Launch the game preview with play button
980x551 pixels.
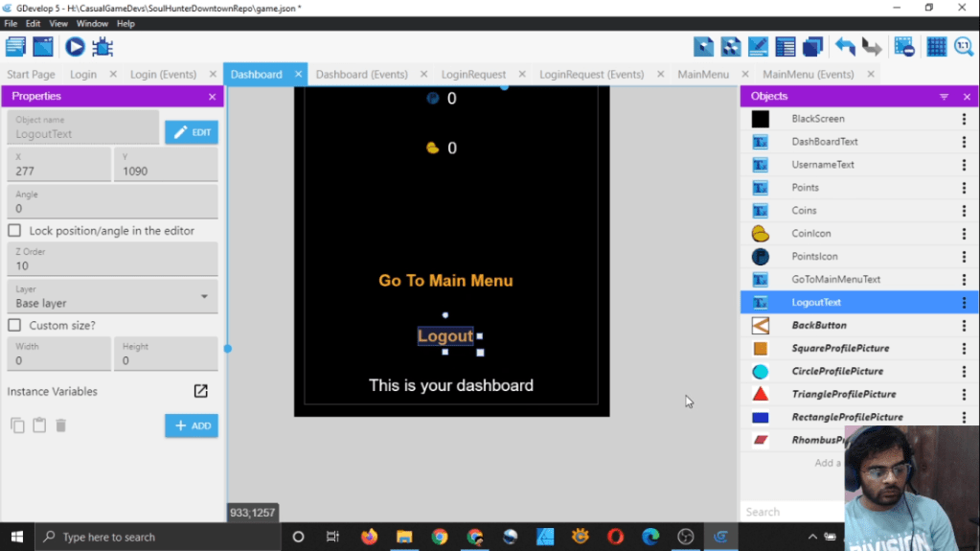(75, 46)
